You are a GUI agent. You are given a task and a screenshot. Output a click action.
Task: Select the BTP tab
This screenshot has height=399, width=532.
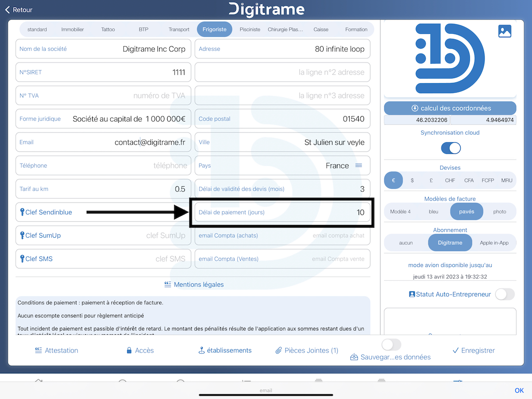click(x=144, y=29)
